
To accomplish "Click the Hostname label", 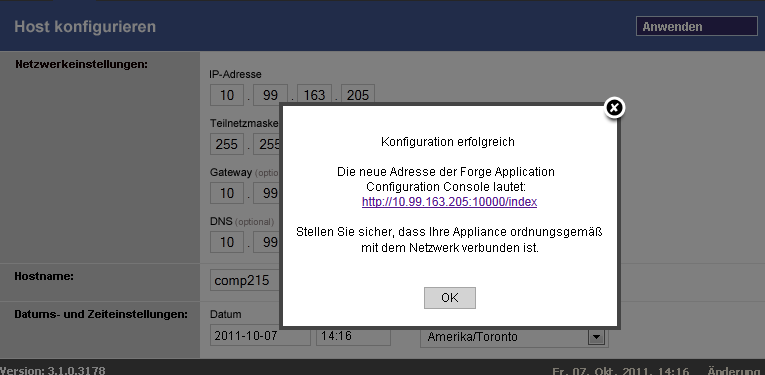I will pyautogui.click(x=44, y=276).
